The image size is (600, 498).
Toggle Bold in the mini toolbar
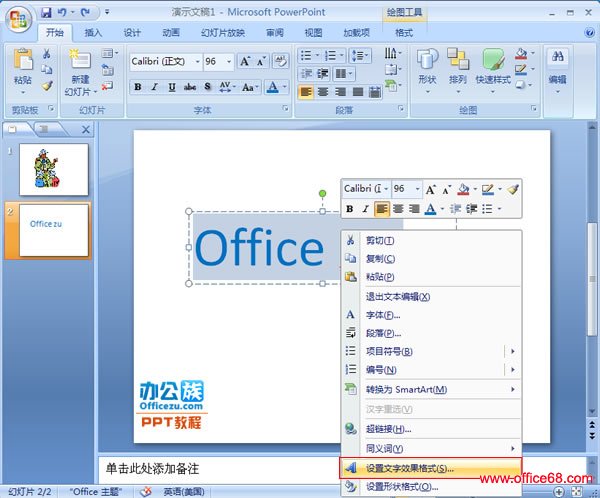click(349, 209)
